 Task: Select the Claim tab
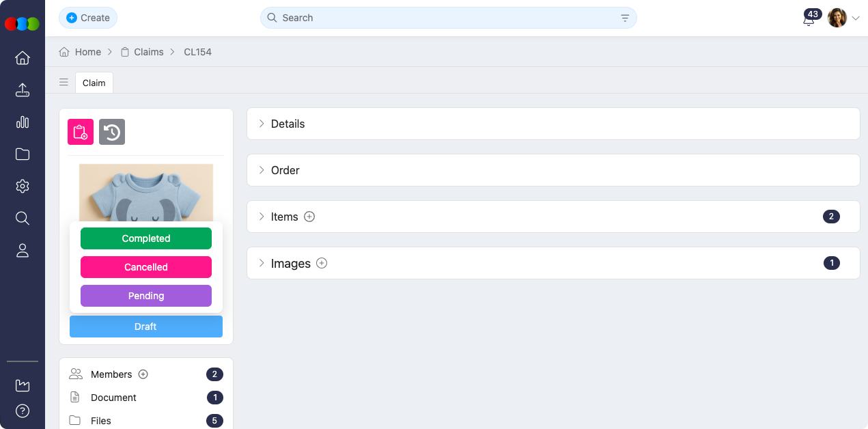[94, 83]
